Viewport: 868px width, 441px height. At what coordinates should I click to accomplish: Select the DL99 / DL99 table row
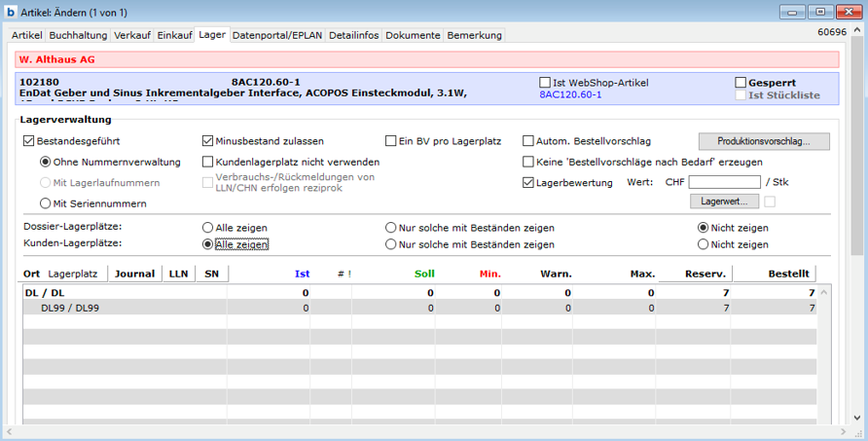(70, 308)
